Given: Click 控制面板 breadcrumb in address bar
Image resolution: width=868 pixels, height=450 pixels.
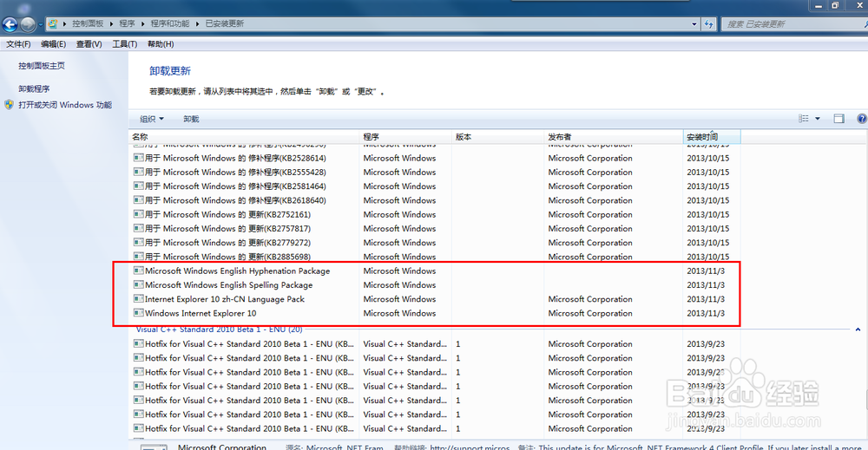Looking at the screenshot, I should [x=88, y=23].
